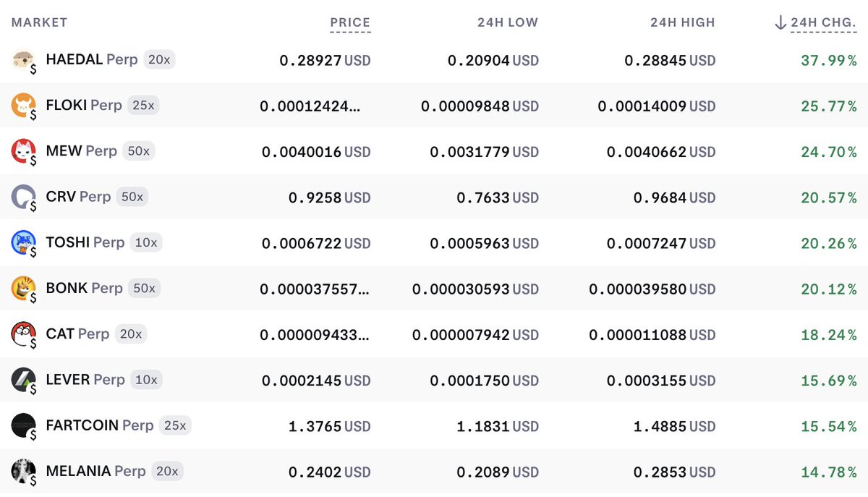
Task: Click the HAEDAL 24H low 0.20904 USD
Action: [x=493, y=61]
